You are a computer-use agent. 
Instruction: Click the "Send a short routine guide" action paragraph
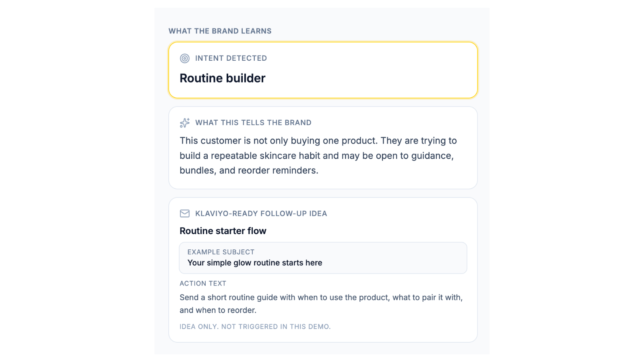coord(321,304)
